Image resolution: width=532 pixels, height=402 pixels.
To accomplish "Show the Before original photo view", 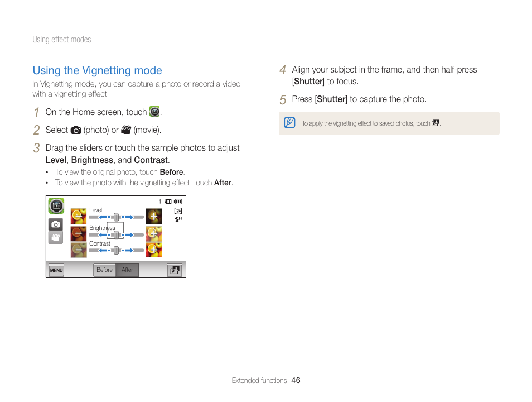I will click(104, 270).
